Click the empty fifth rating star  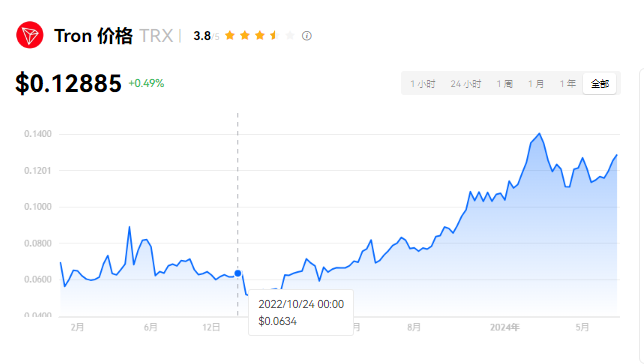(x=290, y=35)
